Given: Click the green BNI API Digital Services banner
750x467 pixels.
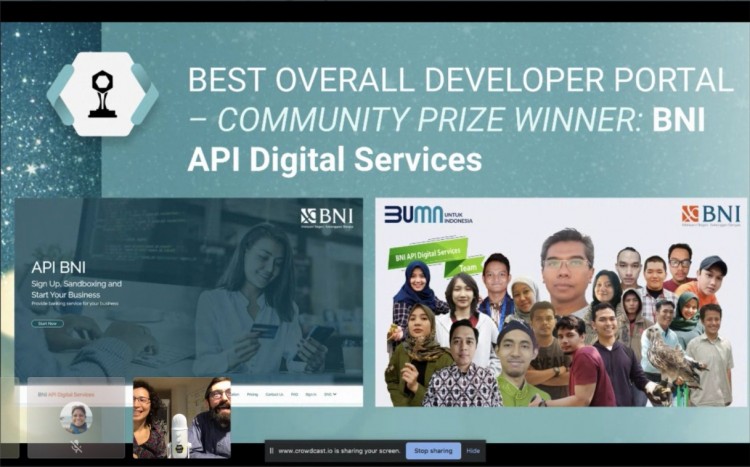Looking at the screenshot, I should pos(428,253).
